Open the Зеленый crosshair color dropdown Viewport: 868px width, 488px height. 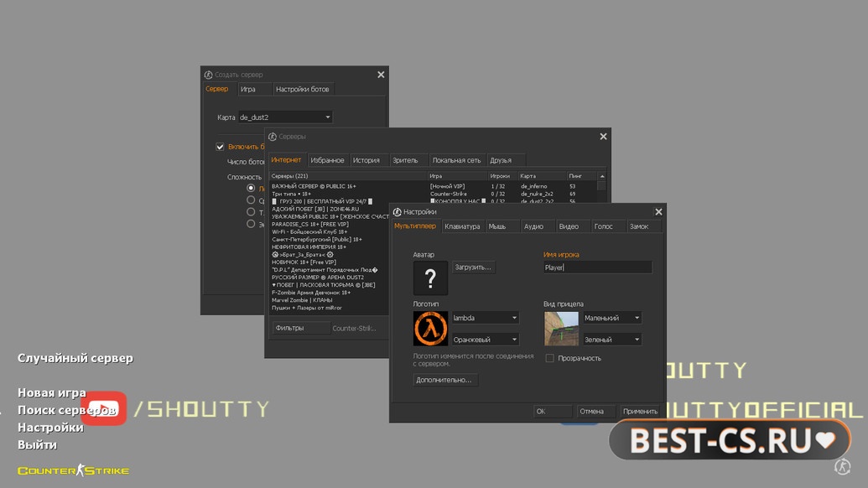(612, 339)
